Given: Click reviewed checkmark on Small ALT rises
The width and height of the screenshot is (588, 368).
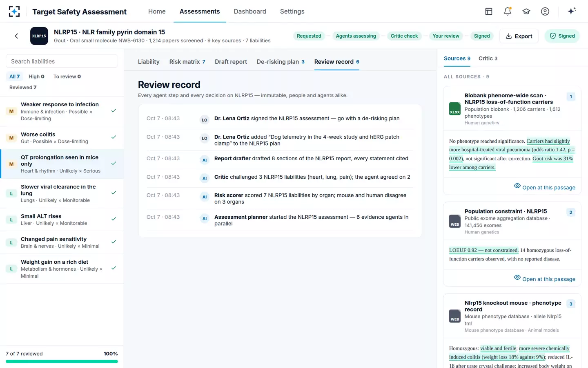Looking at the screenshot, I should pyautogui.click(x=114, y=219).
